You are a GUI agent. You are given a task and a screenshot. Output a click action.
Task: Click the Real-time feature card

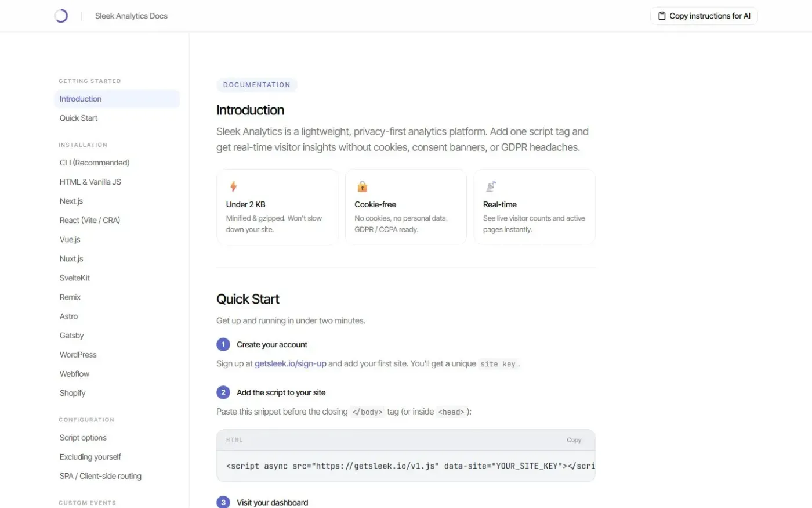[535, 207]
